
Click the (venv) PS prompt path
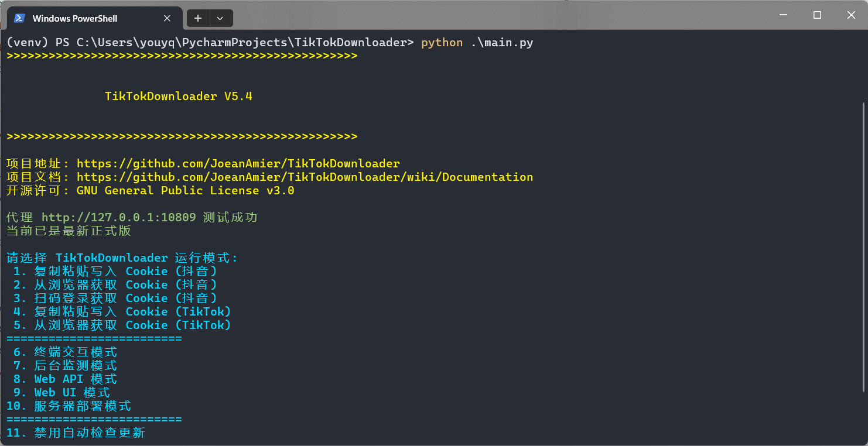click(x=210, y=42)
